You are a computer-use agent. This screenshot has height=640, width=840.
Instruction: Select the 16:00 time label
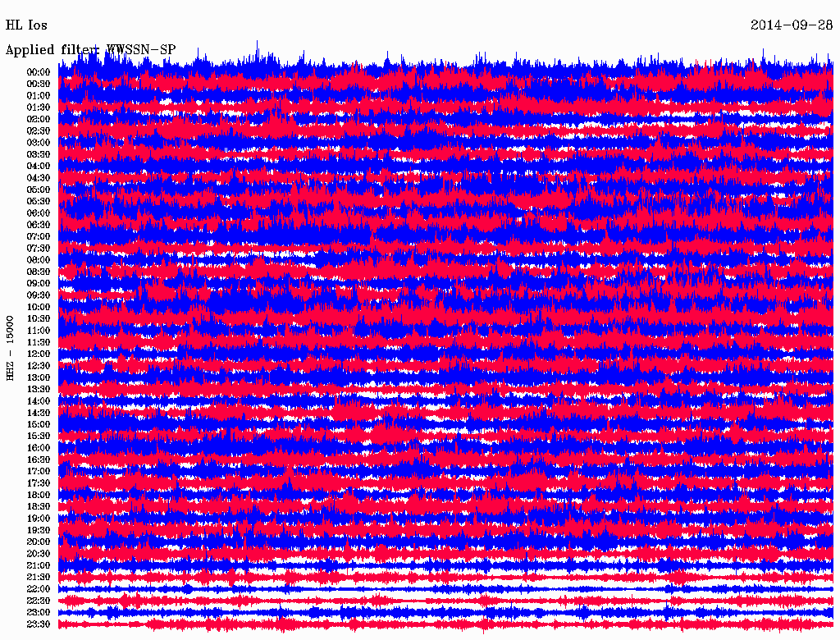tap(38, 448)
